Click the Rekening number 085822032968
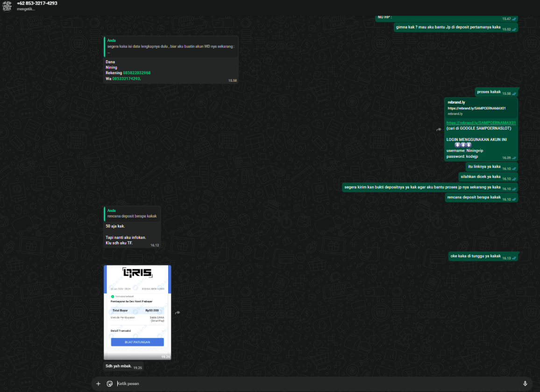 coord(137,73)
